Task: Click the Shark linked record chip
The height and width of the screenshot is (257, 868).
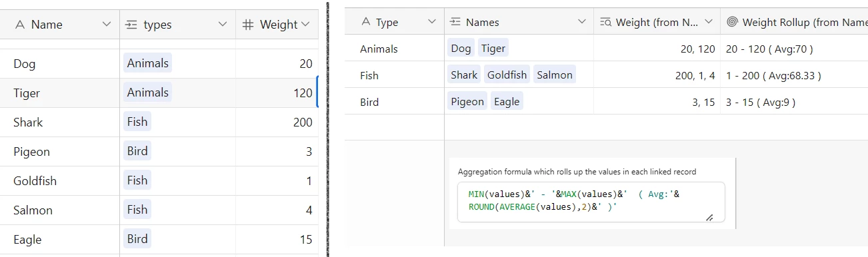Action: (464, 75)
